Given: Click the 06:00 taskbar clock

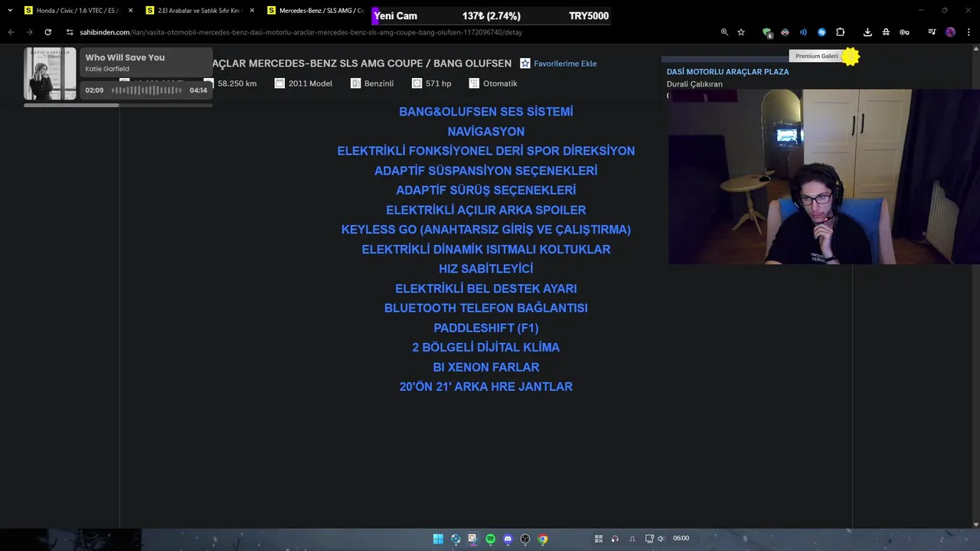Looking at the screenshot, I should click(x=681, y=538).
